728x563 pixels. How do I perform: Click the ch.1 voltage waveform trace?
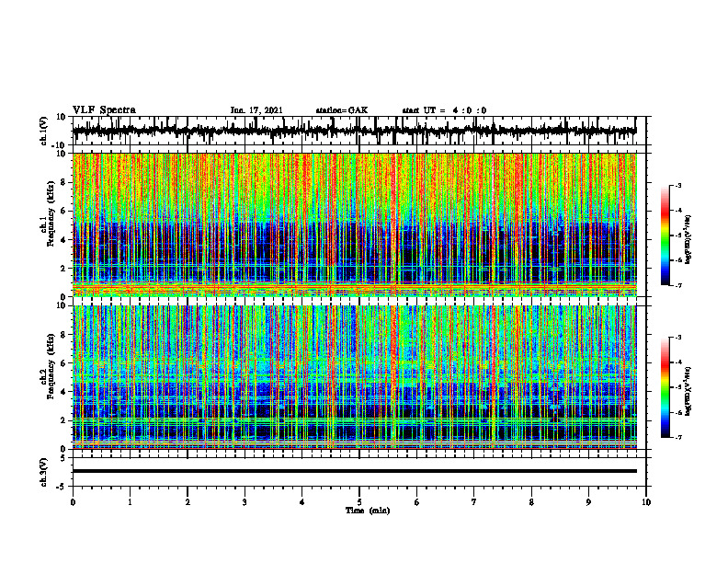(354, 131)
